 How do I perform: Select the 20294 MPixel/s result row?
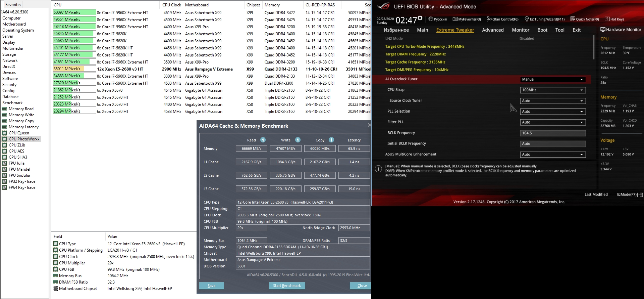211,112
